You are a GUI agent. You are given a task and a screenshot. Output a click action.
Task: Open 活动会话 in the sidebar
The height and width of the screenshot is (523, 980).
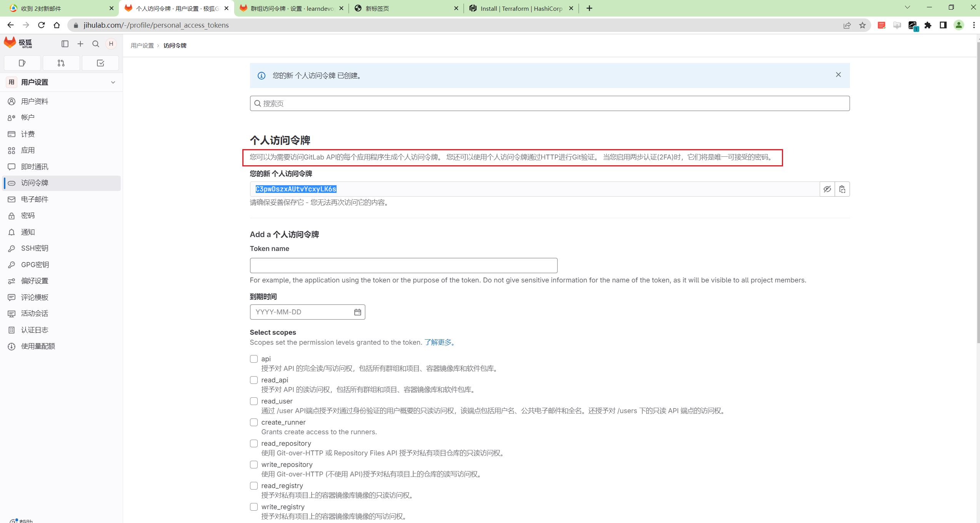(62, 314)
